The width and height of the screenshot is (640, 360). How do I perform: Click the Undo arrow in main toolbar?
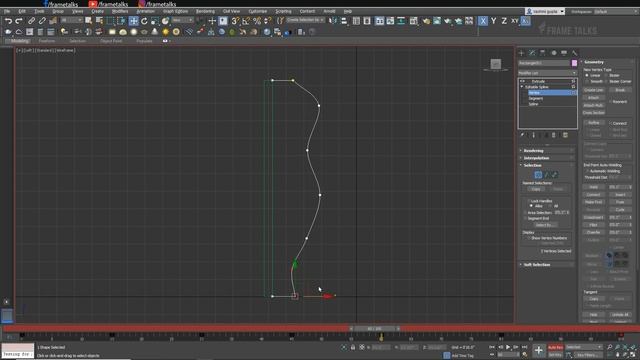tap(8, 21)
